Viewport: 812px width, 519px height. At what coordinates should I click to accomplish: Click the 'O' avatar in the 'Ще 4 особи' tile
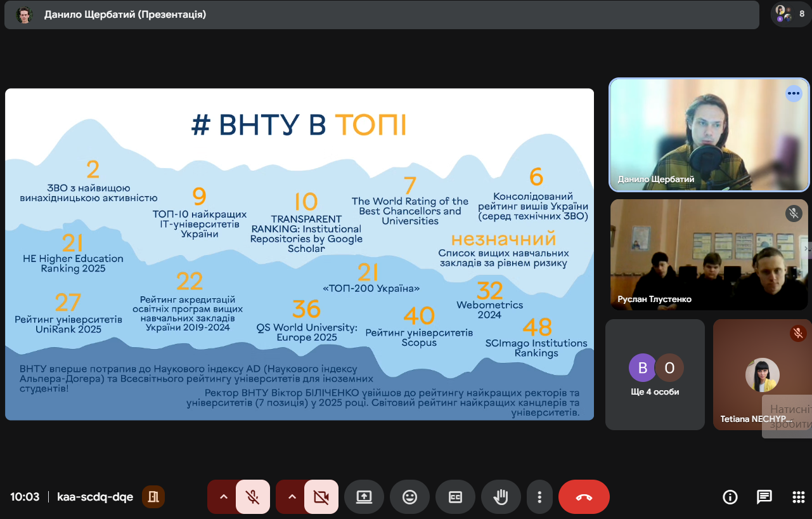tap(669, 367)
